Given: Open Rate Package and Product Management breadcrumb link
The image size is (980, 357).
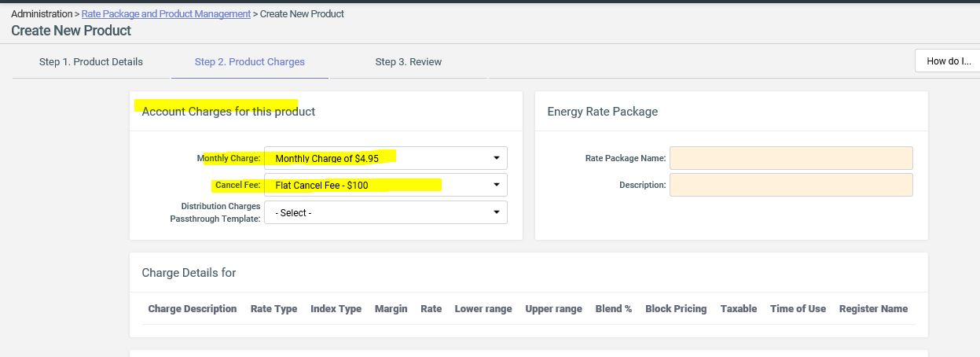Looking at the screenshot, I should pos(166,14).
